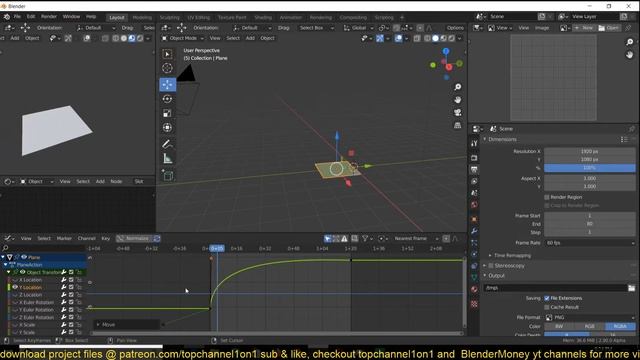Toggle Stereoscopy checkbox

(491, 266)
